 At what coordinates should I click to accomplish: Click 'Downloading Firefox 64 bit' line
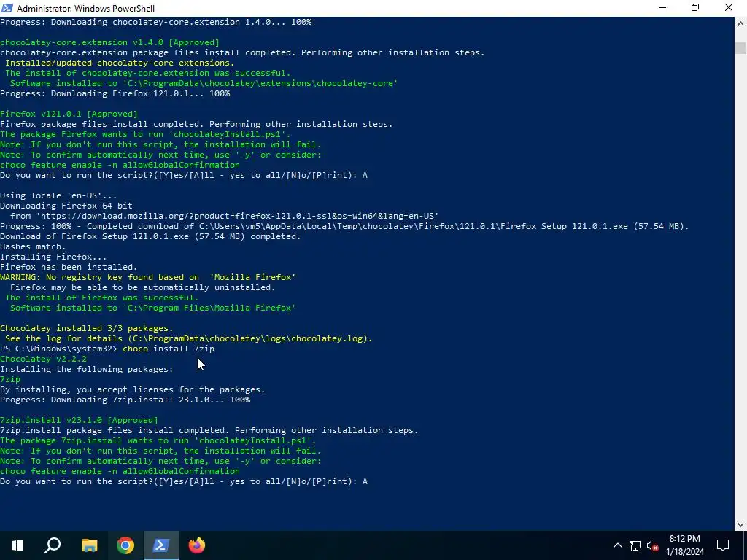tap(66, 206)
